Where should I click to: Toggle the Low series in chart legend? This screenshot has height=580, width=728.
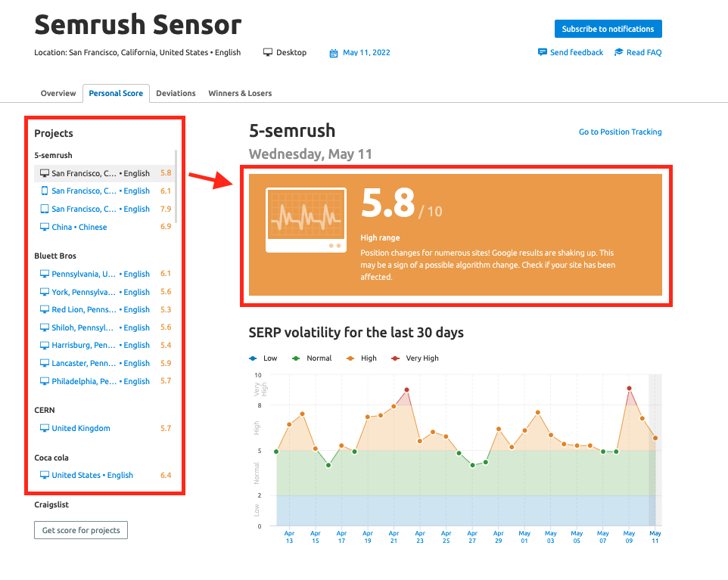click(263, 358)
